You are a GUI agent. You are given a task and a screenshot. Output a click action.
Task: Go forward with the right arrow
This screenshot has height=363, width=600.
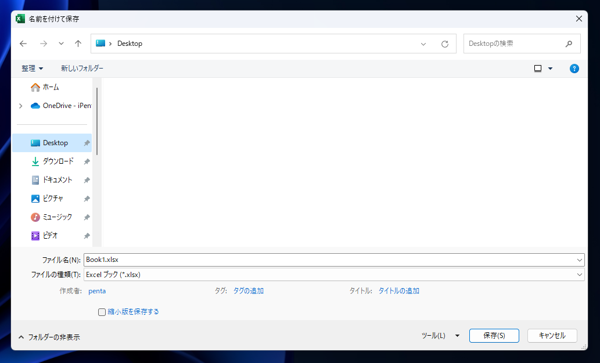pos(44,44)
